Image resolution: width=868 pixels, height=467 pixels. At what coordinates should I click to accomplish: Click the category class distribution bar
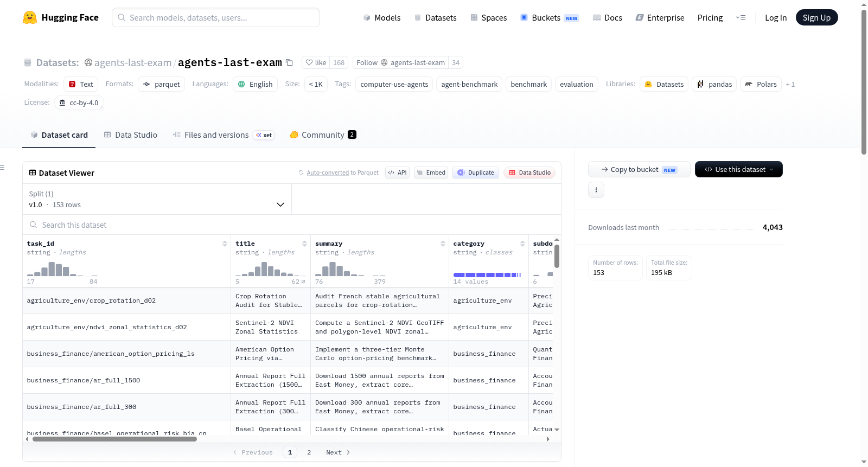(487, 275)
